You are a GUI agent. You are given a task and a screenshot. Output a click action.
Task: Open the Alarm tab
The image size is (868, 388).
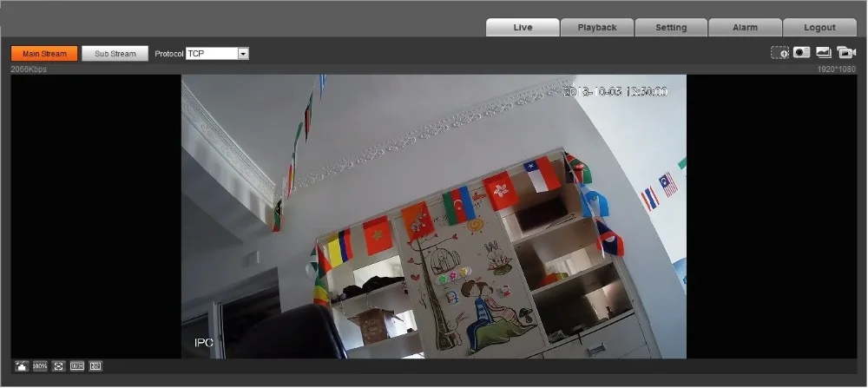click(745, 27)
